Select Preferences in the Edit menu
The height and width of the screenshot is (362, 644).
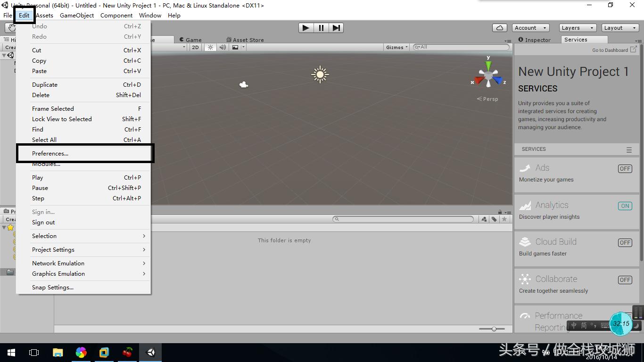click(x=50, y=153)
